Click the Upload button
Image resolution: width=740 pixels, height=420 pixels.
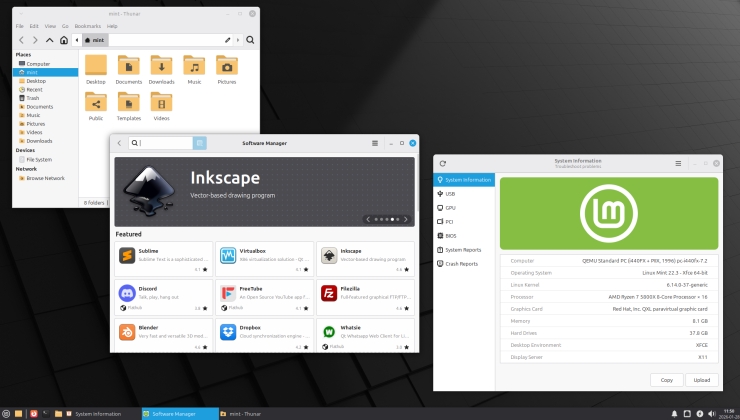click(701, 380)
